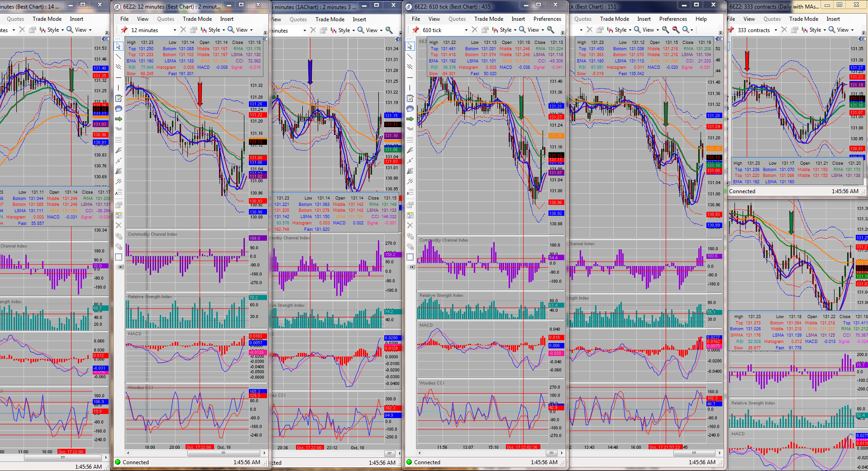This screenshot has width=868, height=471.
Task: Select the pointer tool in 12 minutes chart
Action: pyautogui.click(x=119, y=46)
